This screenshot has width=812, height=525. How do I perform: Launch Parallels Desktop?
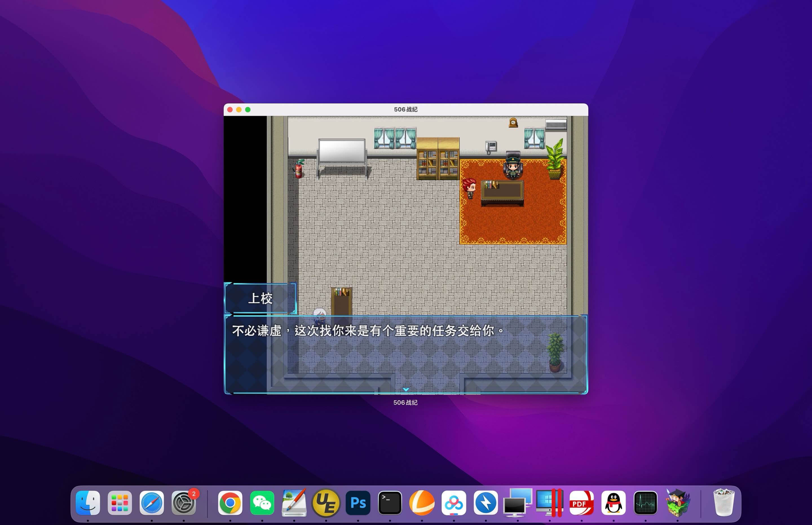click(x=549, y=502)
